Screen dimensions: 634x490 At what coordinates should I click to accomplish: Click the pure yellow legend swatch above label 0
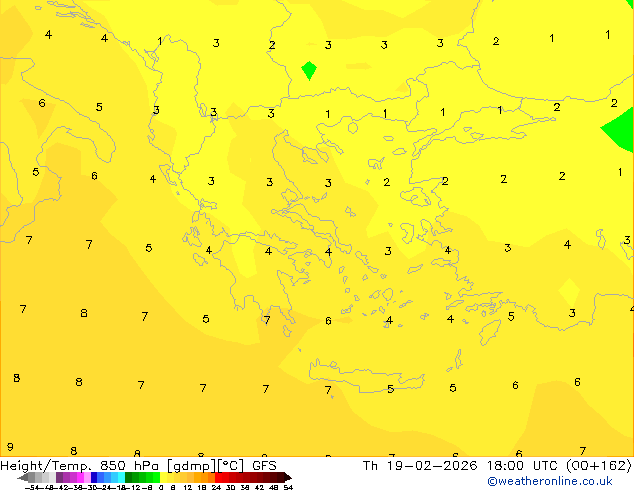[163, 477]
